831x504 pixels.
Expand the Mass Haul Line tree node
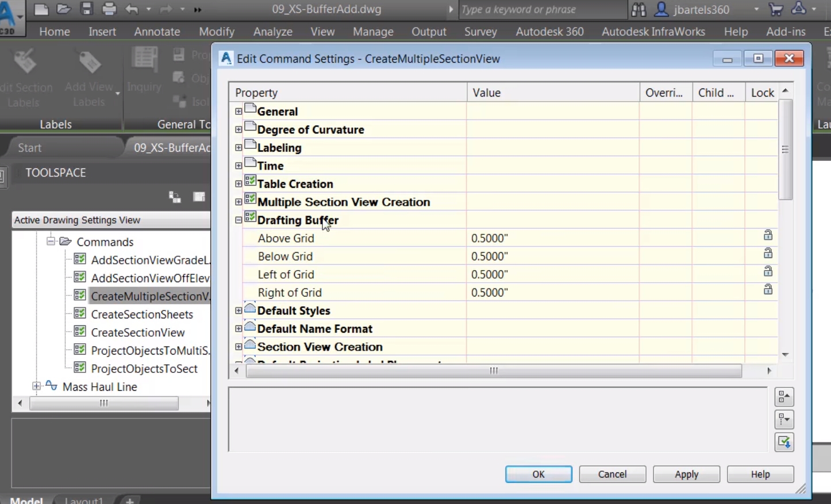coord(36,387)
